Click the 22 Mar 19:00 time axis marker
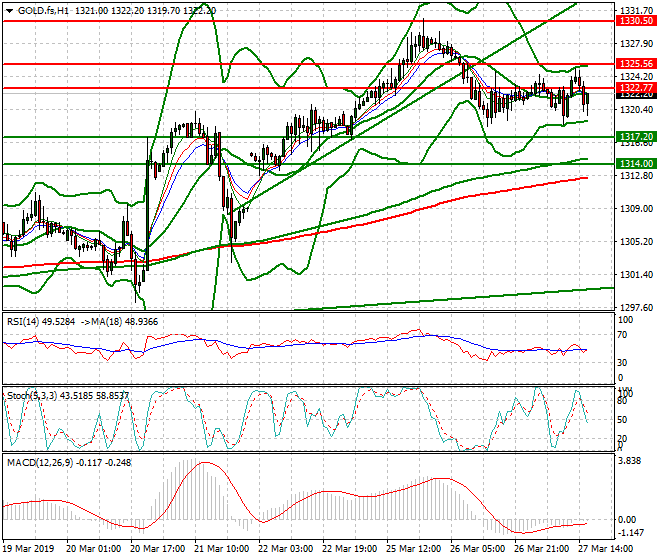Image resolution: width=660 pixels, height=560 pixels. [350, 549]
